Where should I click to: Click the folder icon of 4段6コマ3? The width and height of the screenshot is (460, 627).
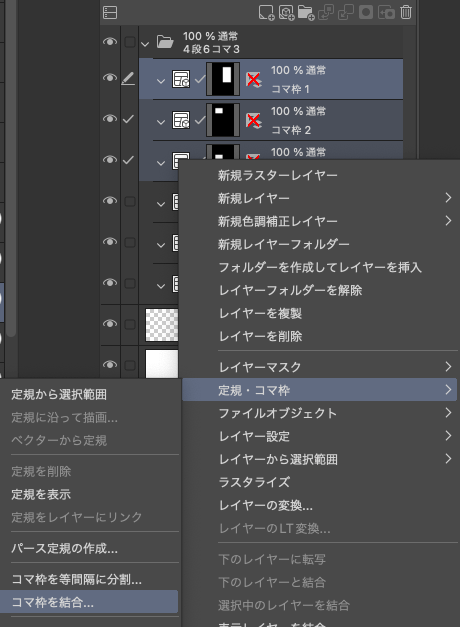pos(165,41)
